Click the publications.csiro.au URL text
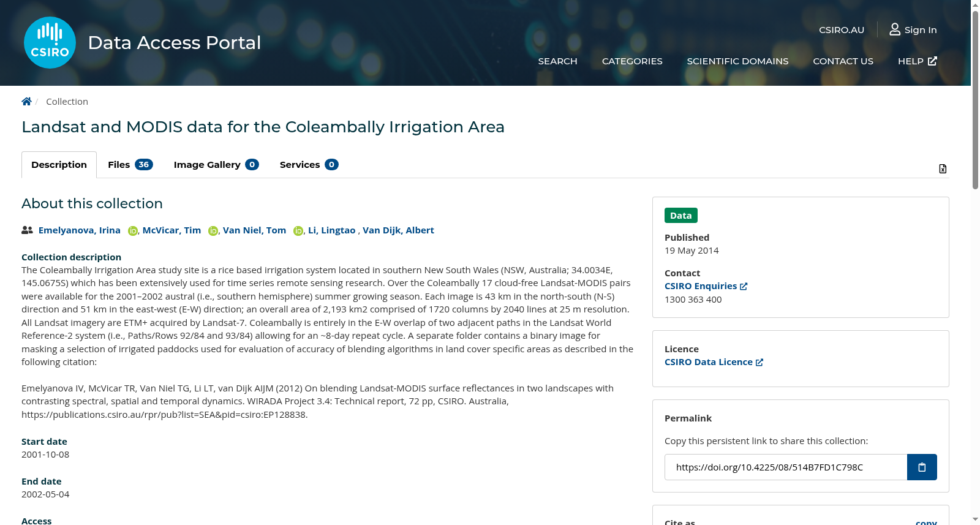This screenshot has height=525, width=980. 163,415
